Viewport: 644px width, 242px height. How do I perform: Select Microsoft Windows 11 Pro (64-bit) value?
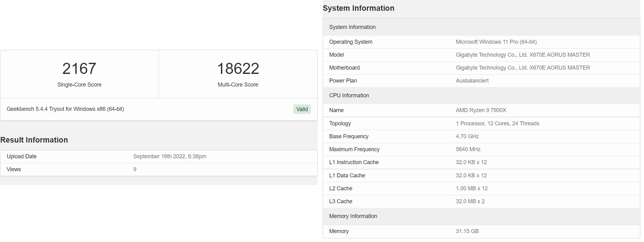point(496,42)
